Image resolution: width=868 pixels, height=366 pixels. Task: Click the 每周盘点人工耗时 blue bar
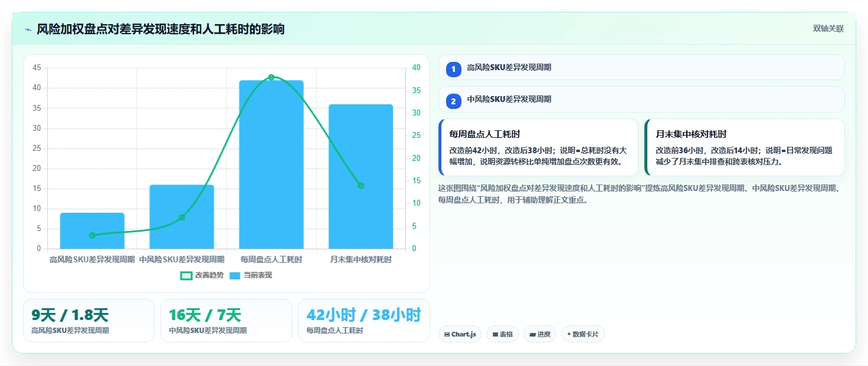(271, 164)
